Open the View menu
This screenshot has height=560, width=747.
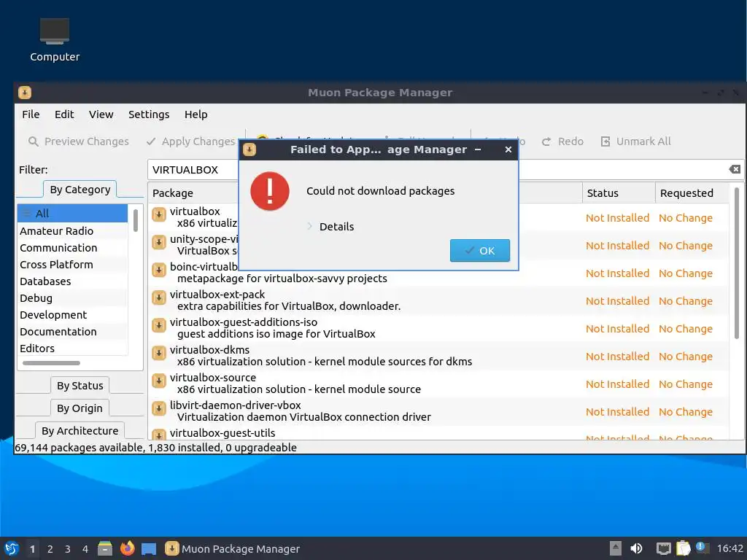(101, 114)
